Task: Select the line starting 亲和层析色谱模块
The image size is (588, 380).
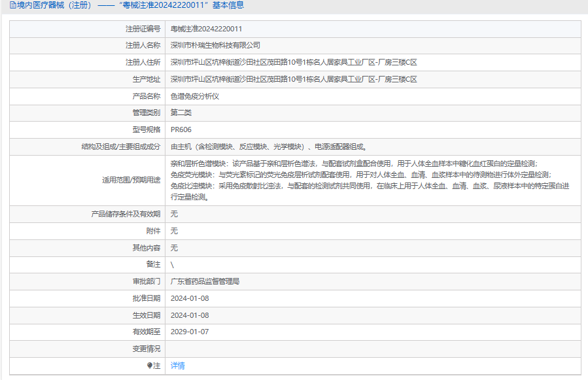Action: [x=355, y=164]
